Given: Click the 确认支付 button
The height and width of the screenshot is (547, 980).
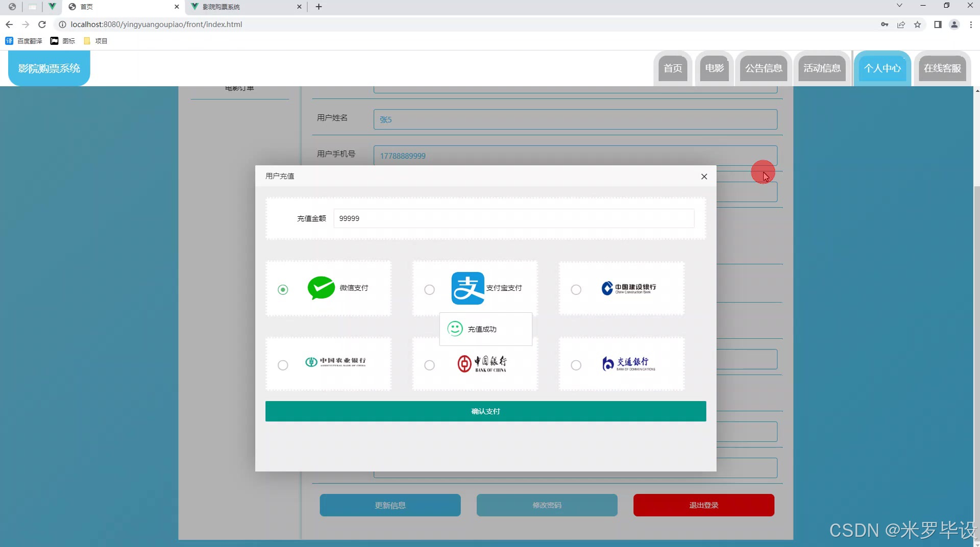Looking at the screenshot, I should [x=485, y=411].
